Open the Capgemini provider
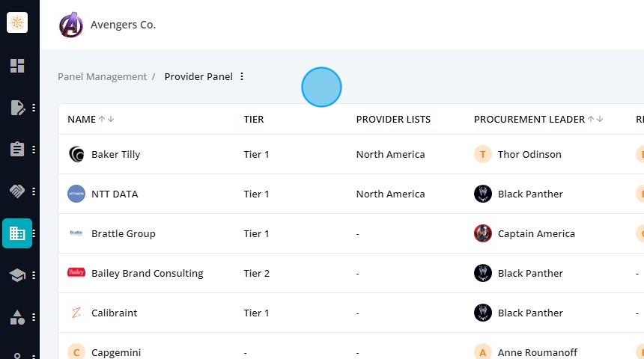 coord(116,353)
